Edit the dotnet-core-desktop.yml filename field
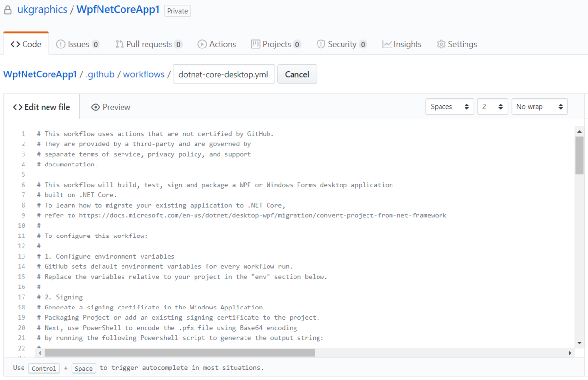 tap(224, 74)
